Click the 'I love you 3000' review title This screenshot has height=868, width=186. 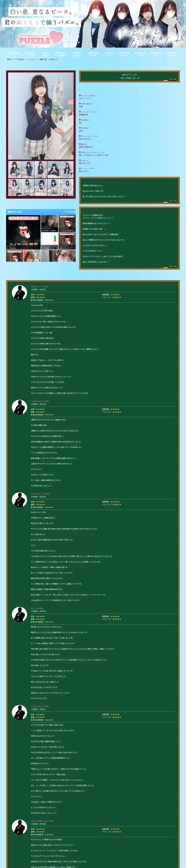click(x=37, y=305)
